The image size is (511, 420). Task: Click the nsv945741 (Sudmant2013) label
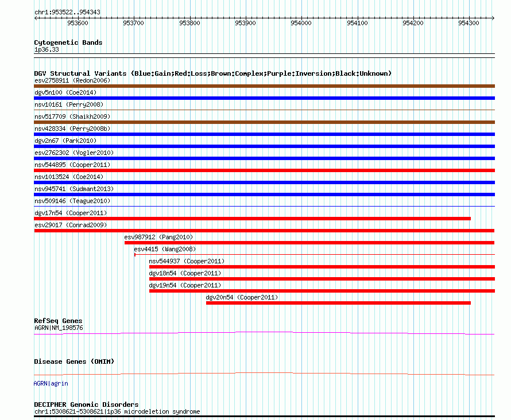tap(74, 189)
